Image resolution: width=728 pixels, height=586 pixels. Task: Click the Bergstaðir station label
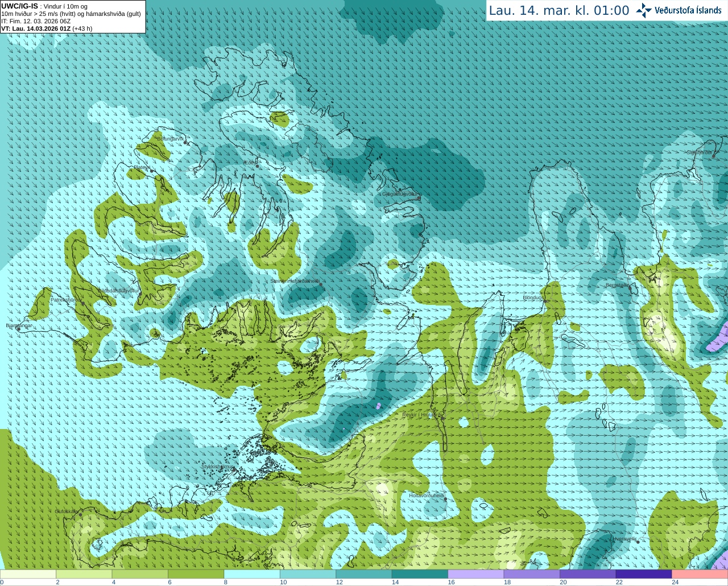pos(618,285)
